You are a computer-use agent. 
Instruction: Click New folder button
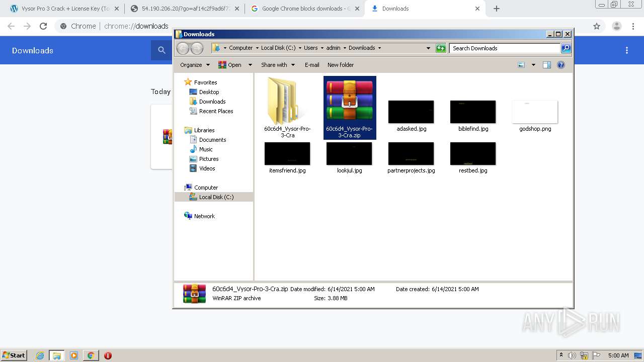click(341, 65)
